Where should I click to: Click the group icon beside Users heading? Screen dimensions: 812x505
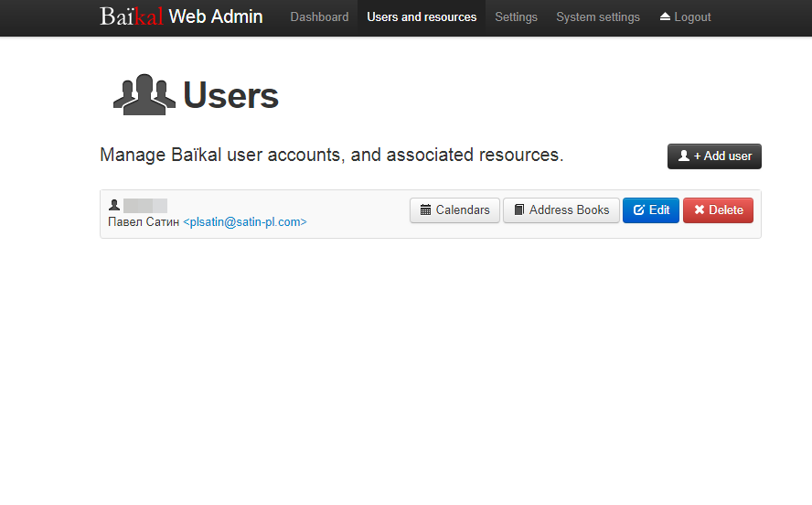click(144, 95)
